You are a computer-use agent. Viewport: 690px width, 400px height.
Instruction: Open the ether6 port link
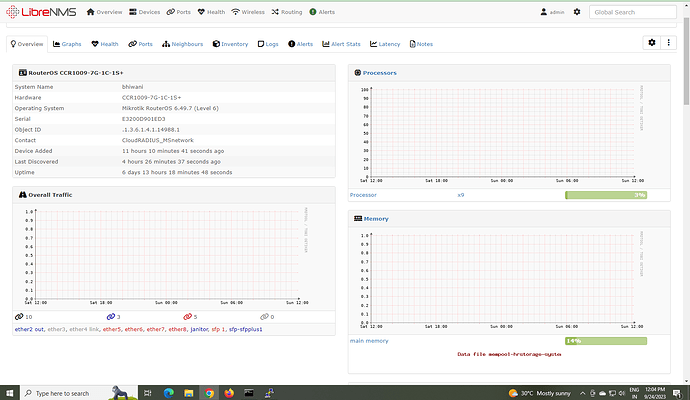(x=134, y=329)
